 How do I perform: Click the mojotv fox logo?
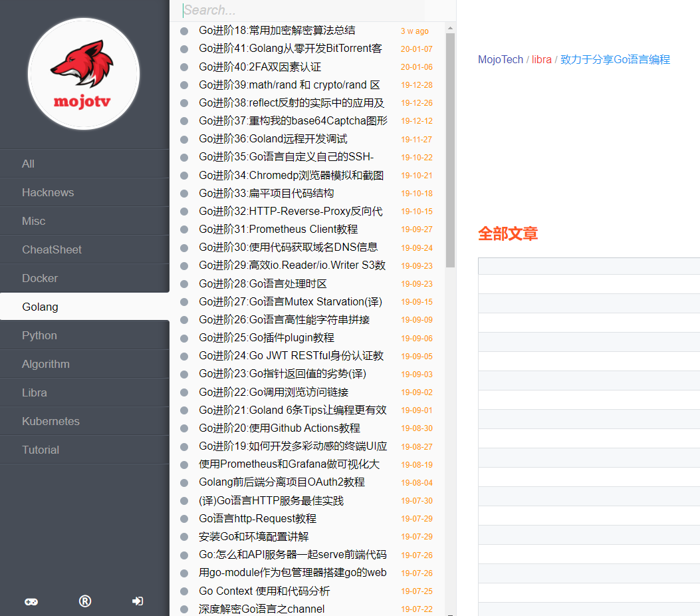[x=84, y=73]
